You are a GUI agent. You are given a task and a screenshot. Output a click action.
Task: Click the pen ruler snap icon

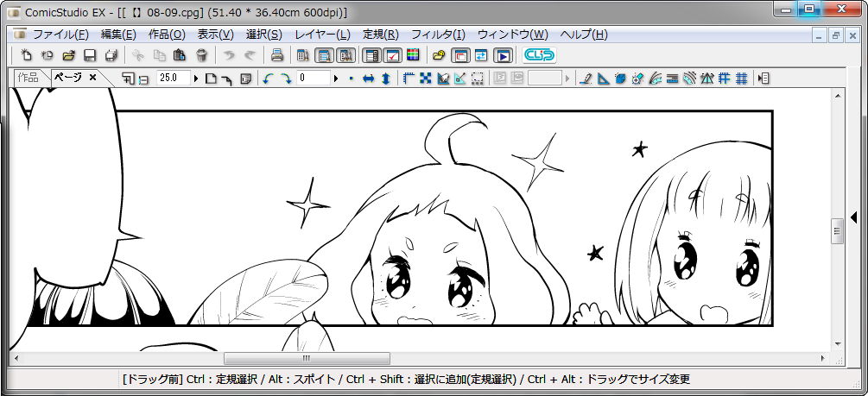585,79
